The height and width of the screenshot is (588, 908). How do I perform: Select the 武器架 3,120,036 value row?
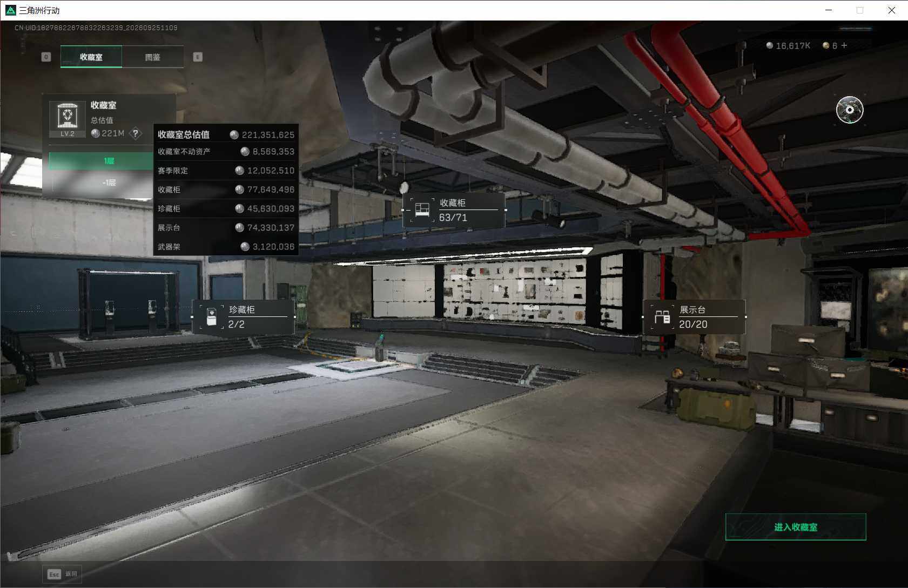click(x=226, y=247)
